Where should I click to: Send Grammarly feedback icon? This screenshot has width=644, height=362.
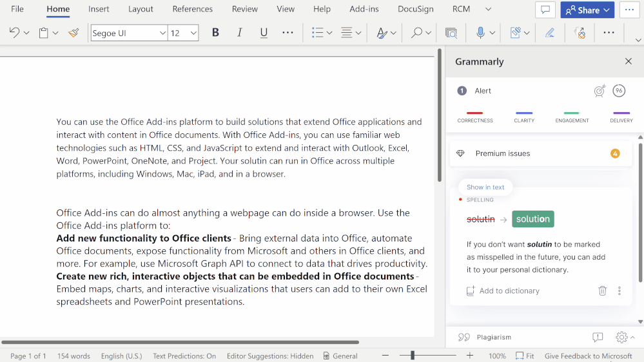(598, 337)
